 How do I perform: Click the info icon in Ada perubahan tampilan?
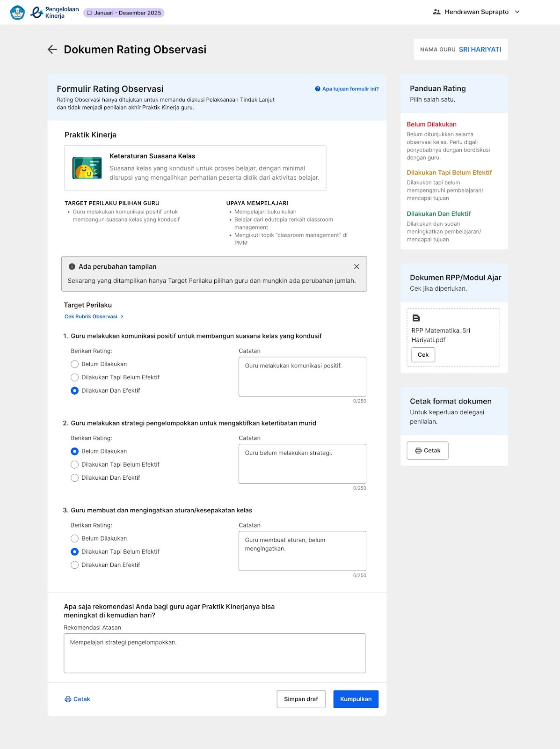[x=72, y=266]
